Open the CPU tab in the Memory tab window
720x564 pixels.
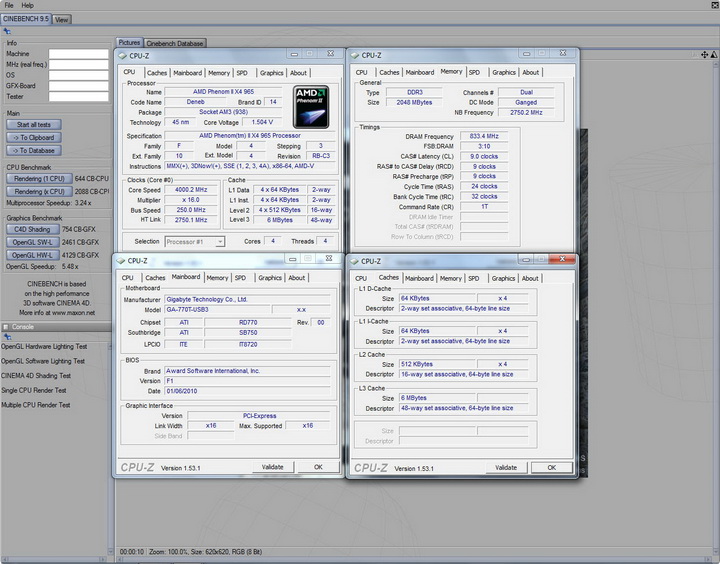tap(361, 72)
